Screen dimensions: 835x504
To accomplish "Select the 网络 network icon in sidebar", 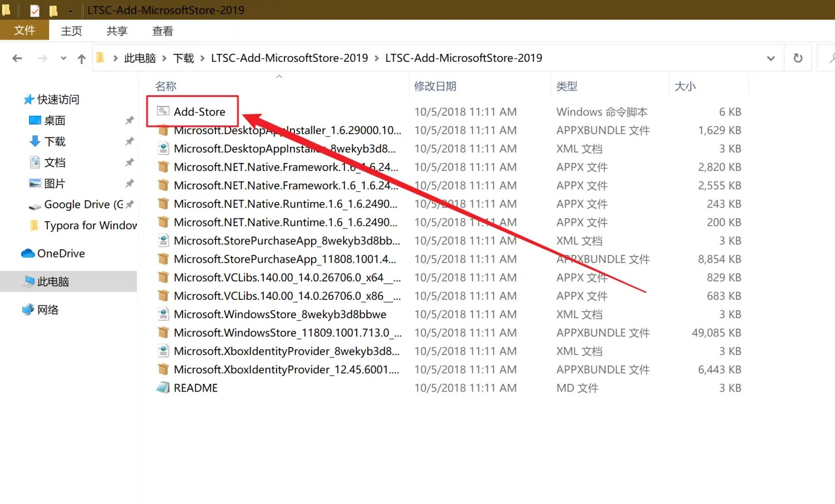I will (28, 310).
